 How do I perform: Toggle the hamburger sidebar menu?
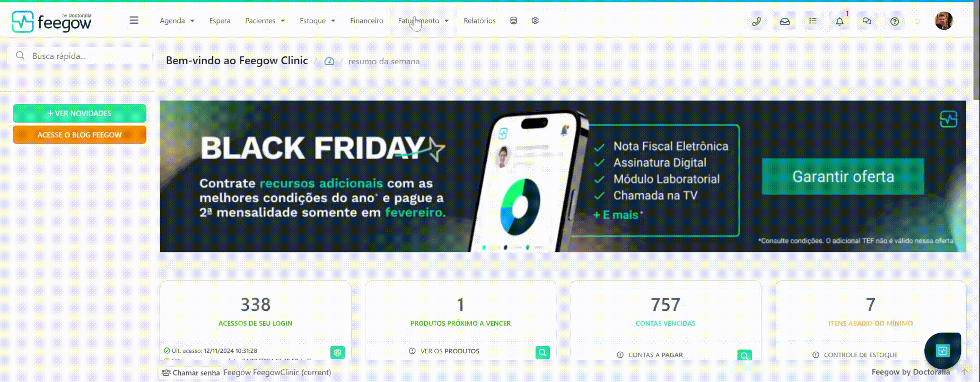(134, 20)
